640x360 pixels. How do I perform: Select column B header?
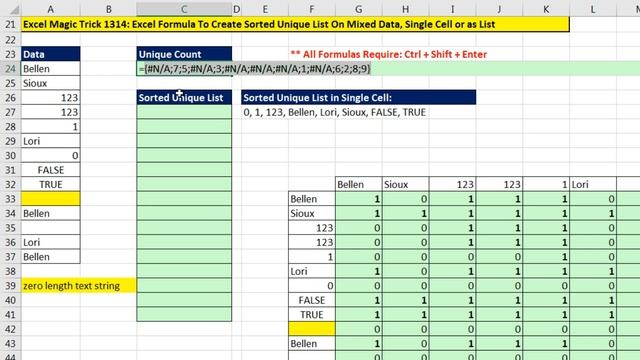coord(109,9)
